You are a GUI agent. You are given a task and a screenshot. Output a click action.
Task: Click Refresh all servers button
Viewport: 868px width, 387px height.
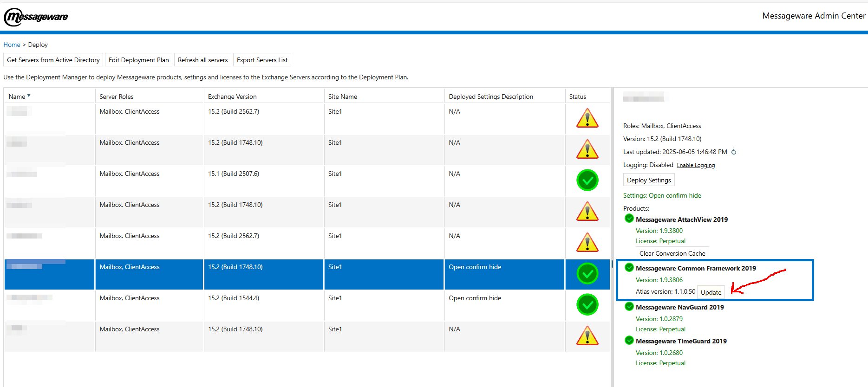203,60
